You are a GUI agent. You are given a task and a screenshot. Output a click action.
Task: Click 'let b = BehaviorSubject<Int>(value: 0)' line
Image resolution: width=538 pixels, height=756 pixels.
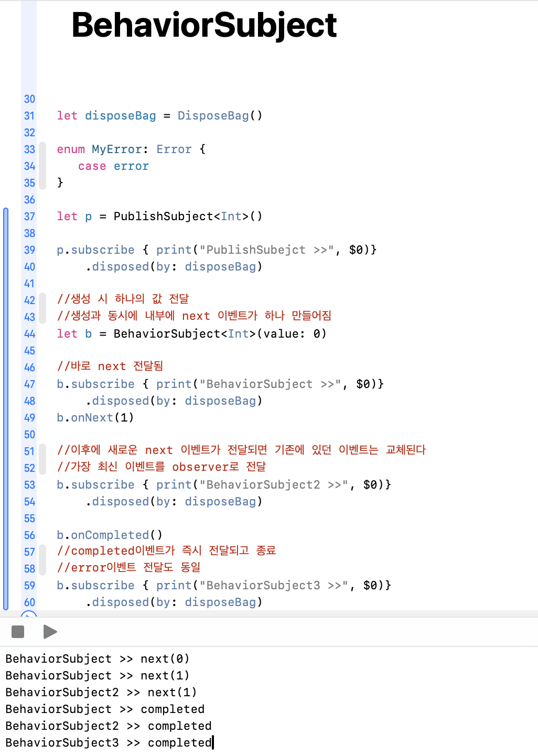(x=191, y=334)
